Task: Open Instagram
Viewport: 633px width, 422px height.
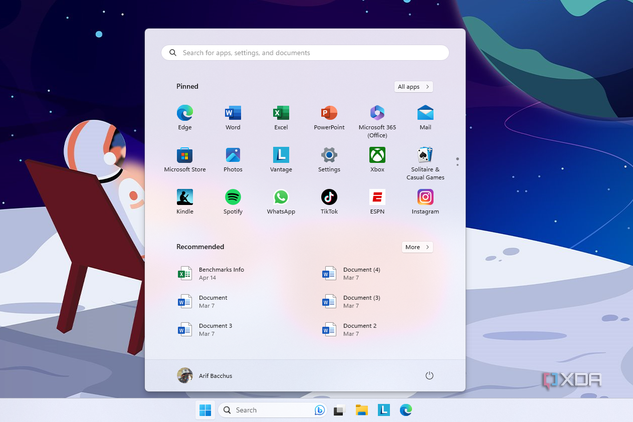Action: click(x=425, y=202)
